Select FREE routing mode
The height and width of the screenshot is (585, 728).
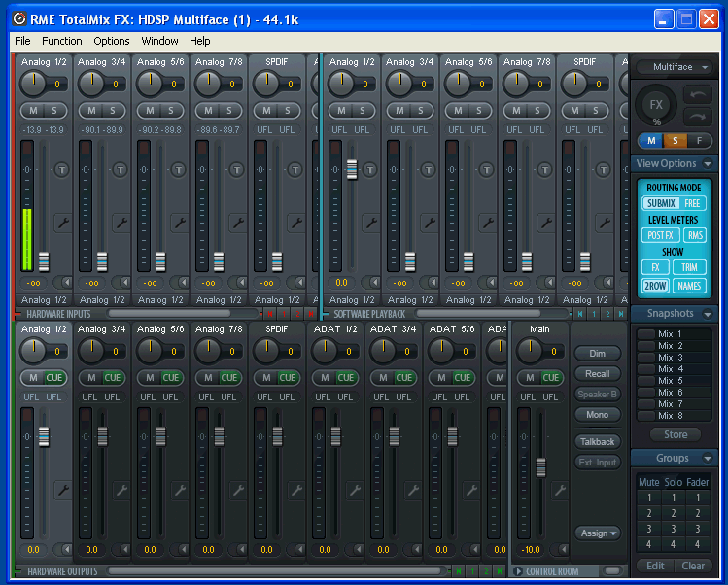coord(692,203)
